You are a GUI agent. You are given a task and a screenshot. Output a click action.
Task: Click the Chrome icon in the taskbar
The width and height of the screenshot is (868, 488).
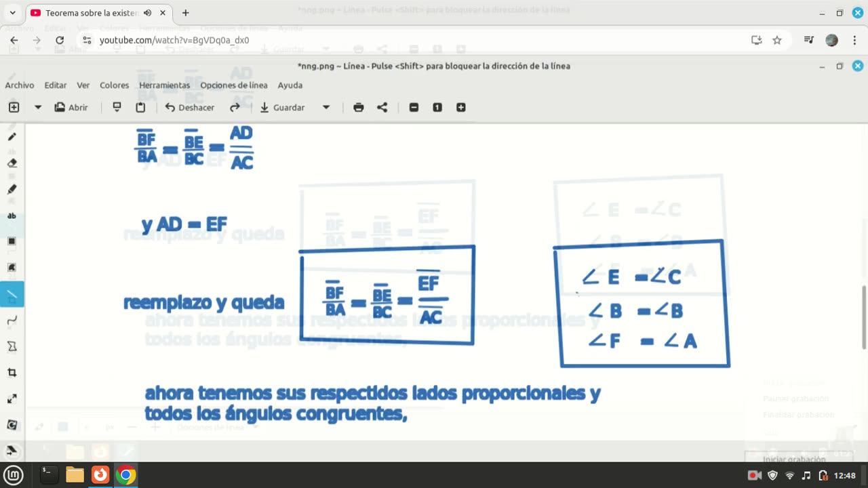pos(125,475)
